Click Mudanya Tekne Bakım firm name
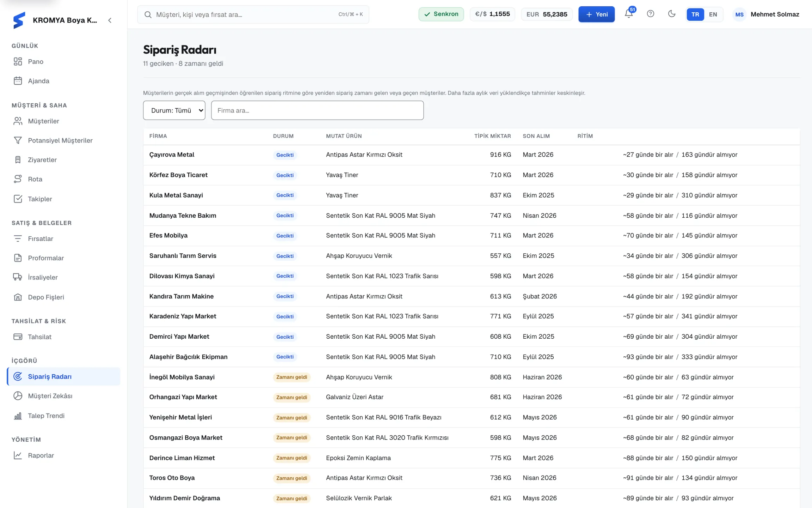The image size is (812, 508). pos(183,216)
